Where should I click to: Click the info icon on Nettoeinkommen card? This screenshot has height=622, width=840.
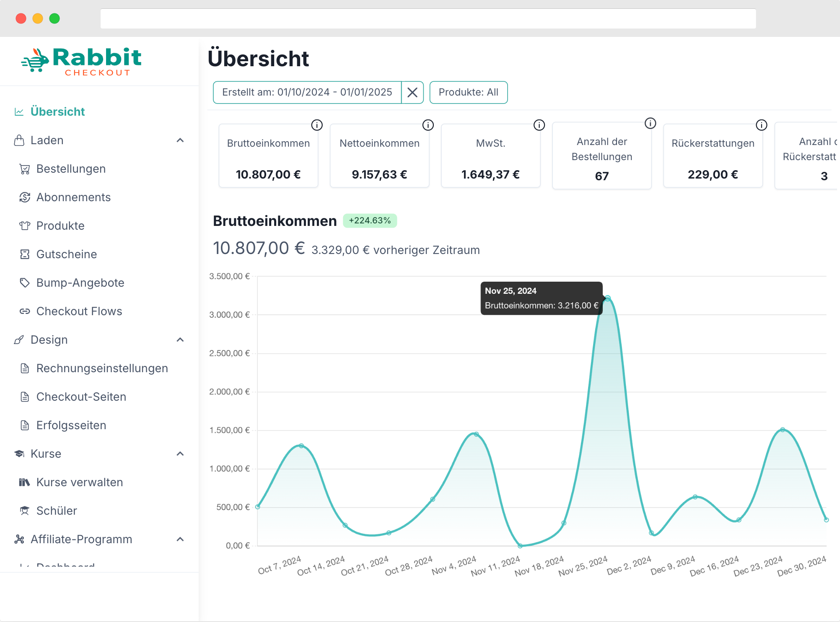(x=428, y=125)
